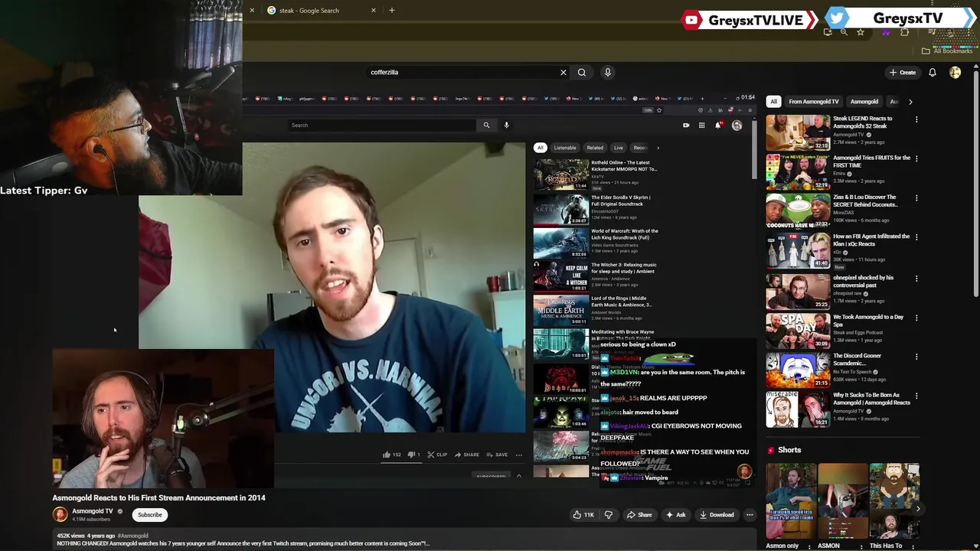Open a new browser tab
The width and height of the screenshot is (980, 551).
(392, 11)
